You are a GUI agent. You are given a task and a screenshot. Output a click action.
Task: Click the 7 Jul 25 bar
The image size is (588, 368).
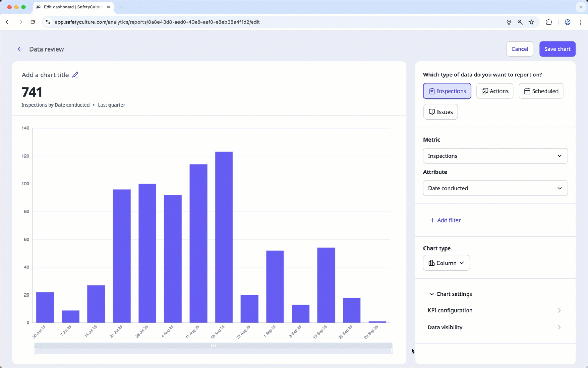click(71, 316)
